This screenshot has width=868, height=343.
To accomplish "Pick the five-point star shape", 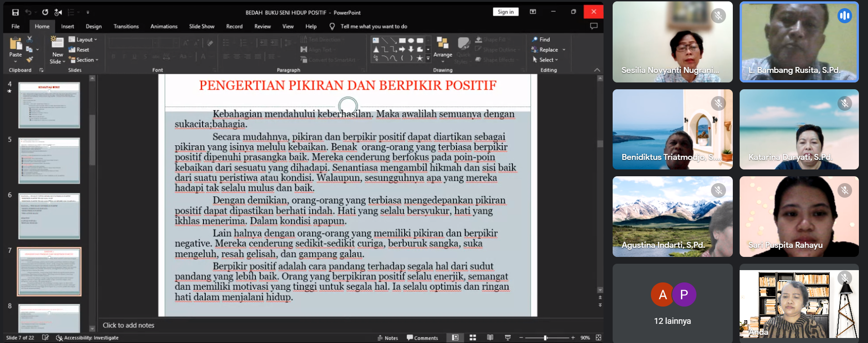I will [x=420, y=58].
